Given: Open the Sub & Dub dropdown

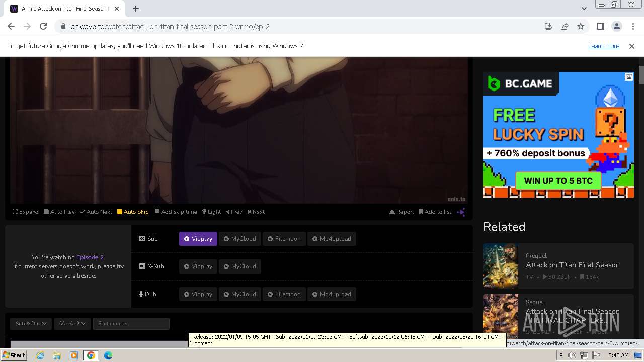Looking at the screenshot, I should pyautogui.click(x=31, y=323).
